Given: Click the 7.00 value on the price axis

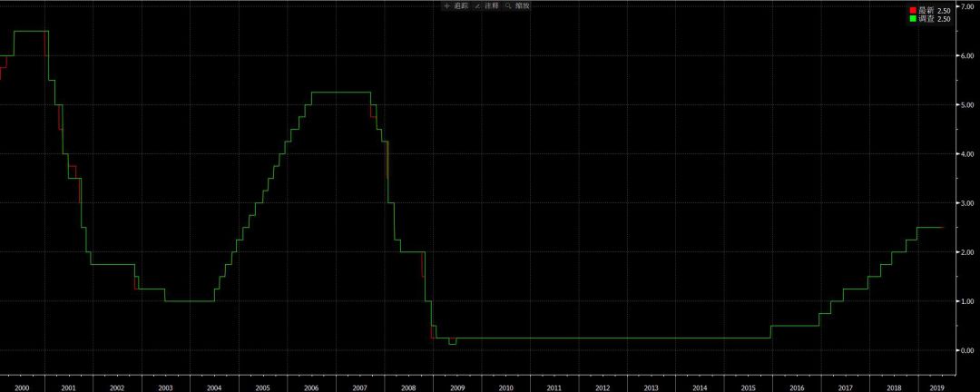Looking at the screenshot, I should click(966, 7).
